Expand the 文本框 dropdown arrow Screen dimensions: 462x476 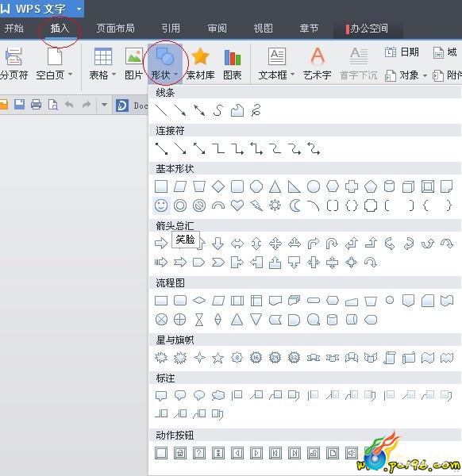292,74
